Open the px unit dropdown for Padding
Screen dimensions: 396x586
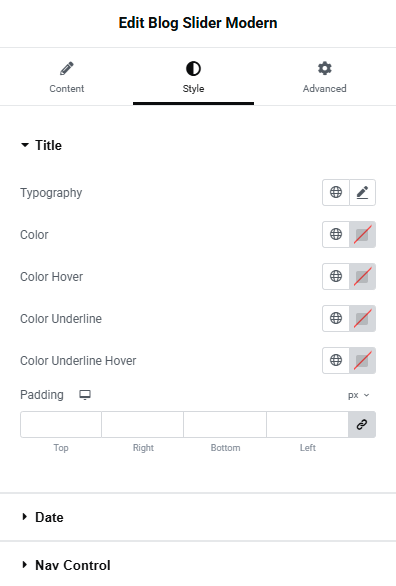tap(358, 395)
